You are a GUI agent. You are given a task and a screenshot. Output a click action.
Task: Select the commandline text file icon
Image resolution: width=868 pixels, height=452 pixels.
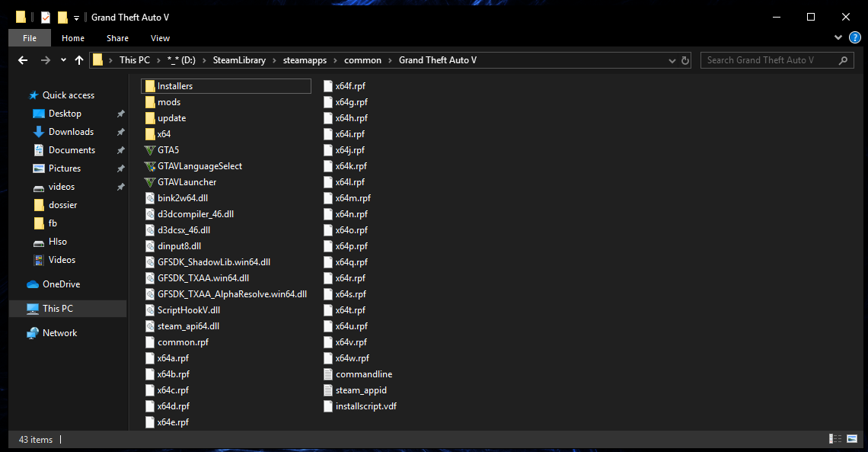(x=327, y=374)
